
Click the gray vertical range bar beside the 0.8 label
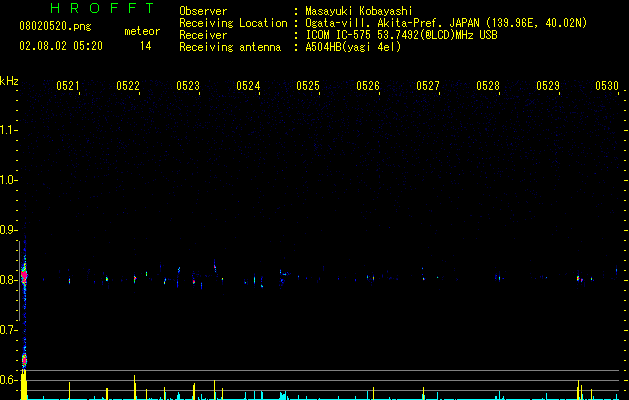coord(19,281)
